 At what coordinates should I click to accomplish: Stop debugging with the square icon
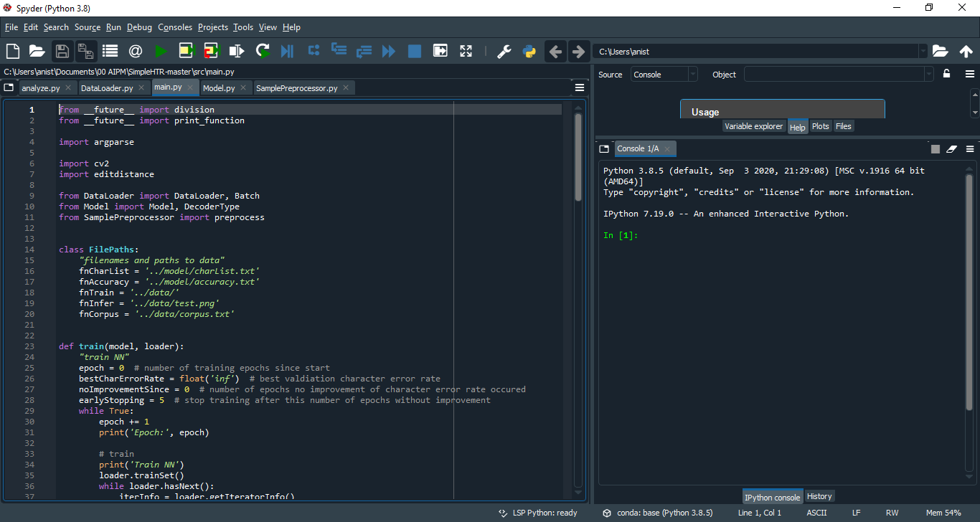pos(415,51)
